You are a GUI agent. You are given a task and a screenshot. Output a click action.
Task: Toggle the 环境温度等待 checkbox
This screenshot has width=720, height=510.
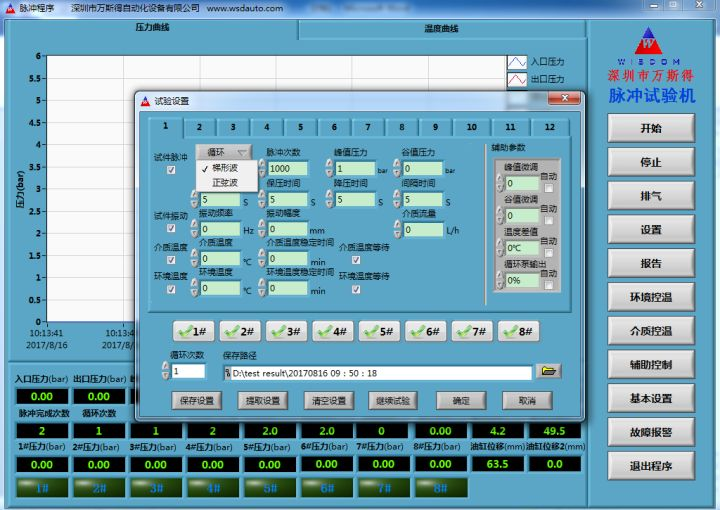click(x=356, y=289)
